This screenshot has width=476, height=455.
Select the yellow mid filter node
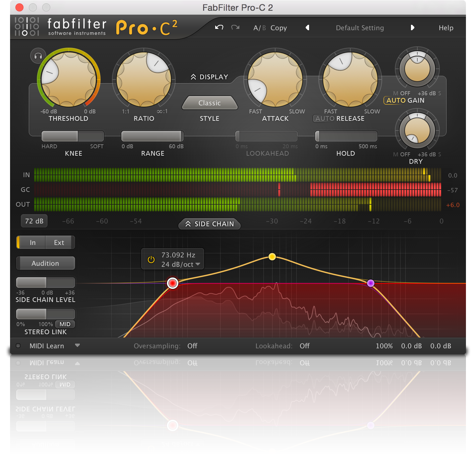[272, 257]
